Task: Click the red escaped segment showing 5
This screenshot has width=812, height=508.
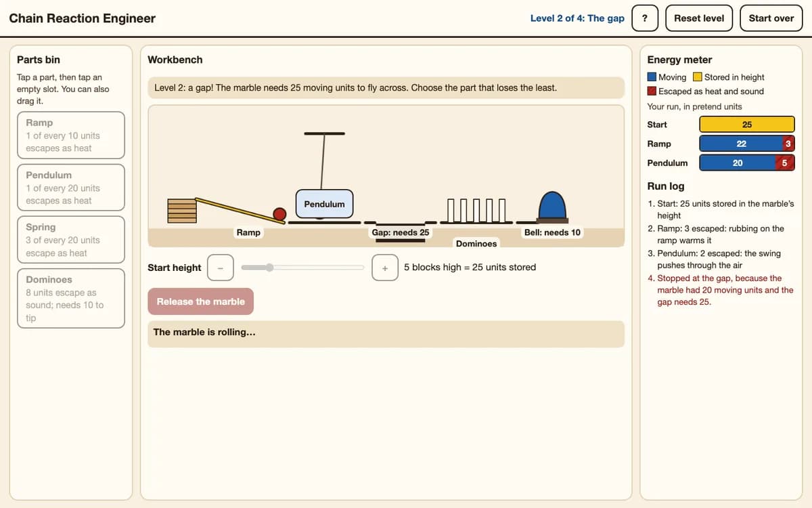Action: [785, 163]
